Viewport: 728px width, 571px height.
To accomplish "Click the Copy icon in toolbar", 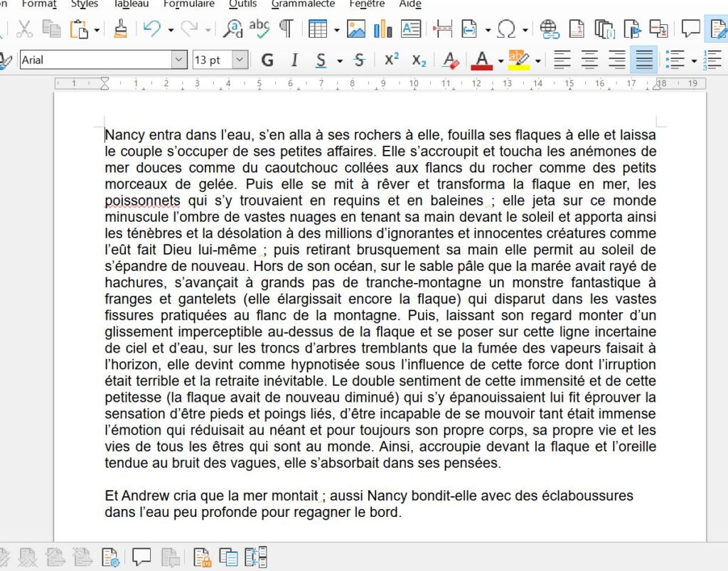I will 51,29.
